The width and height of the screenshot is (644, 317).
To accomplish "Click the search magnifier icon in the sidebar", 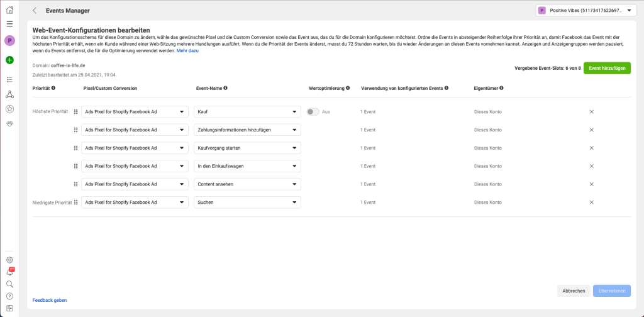I will pos(9,284).
